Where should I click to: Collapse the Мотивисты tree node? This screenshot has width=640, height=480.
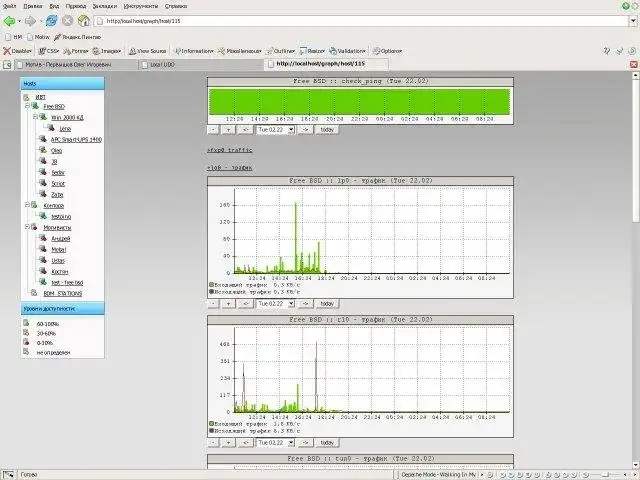coord(27,227)
